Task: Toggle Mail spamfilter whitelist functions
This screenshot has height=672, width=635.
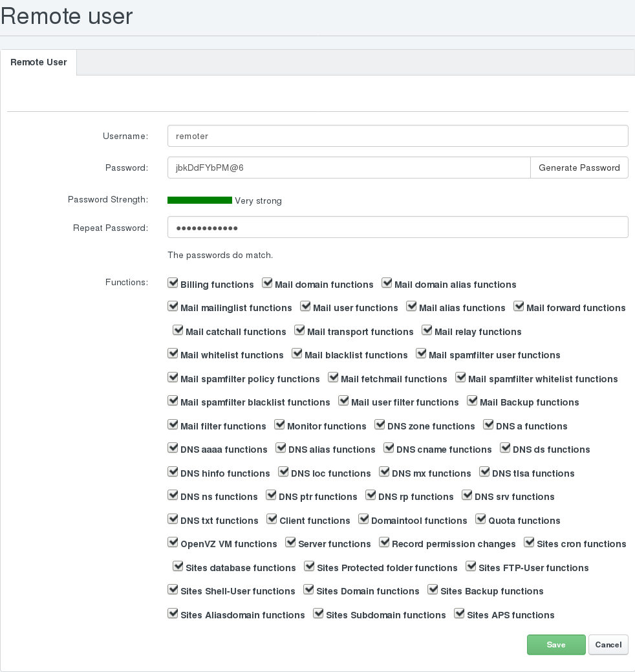Action: [460, 377]
